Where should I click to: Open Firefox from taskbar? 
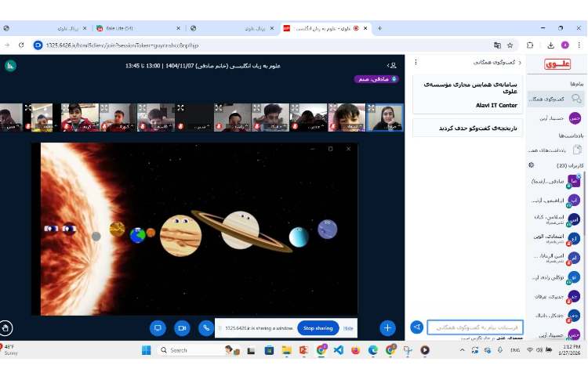point(355,350)
